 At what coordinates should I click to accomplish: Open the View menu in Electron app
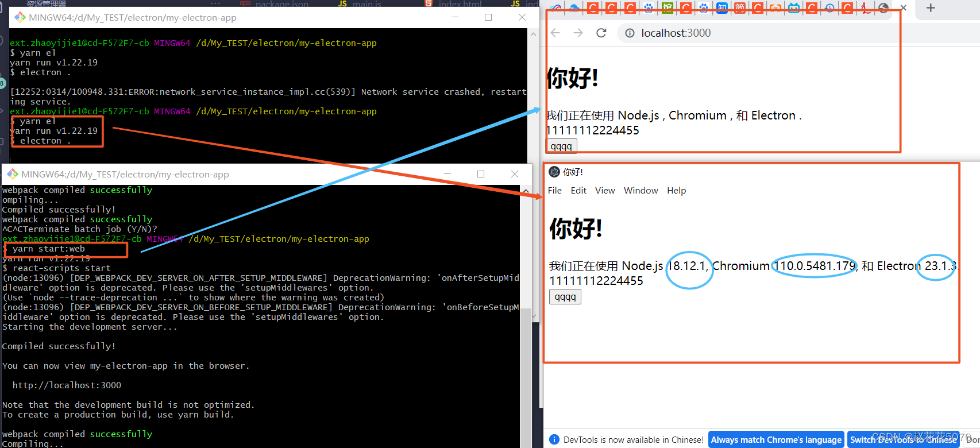click(x=605, y=190)
